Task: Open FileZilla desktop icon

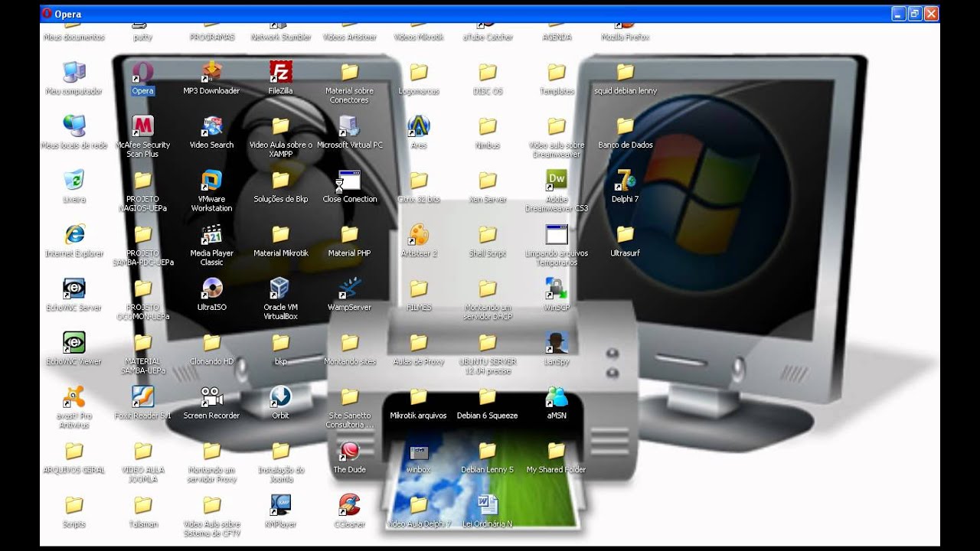Action: pos(281,73)
